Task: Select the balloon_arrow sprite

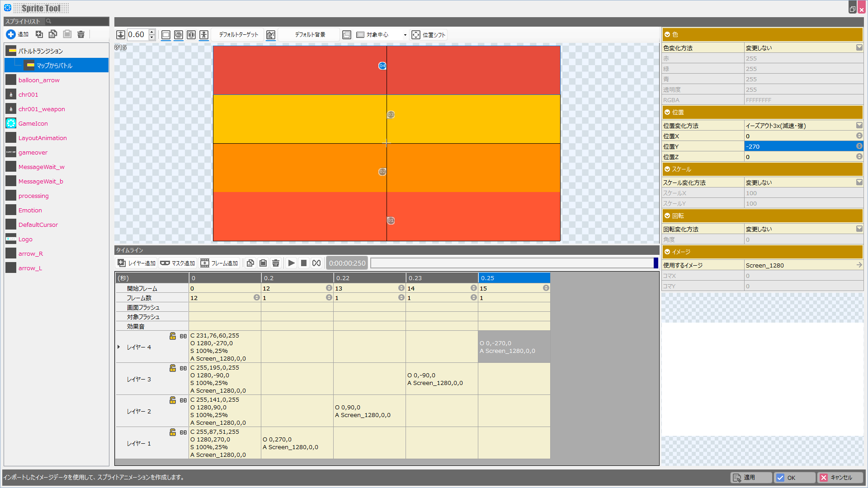Action: pyautogui.click(x=39, y=80)
